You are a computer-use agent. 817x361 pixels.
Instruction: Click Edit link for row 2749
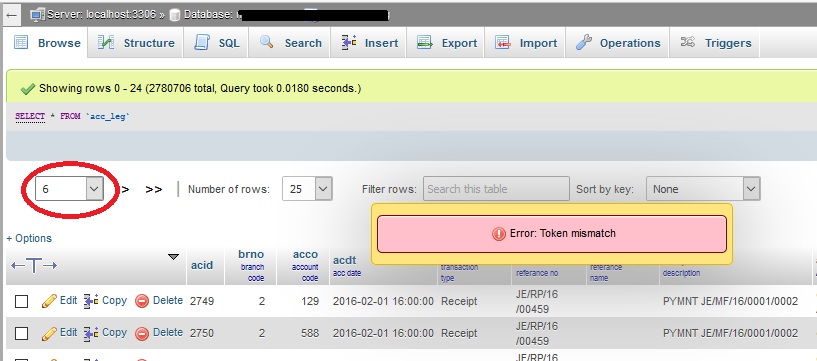click(68, 301)
